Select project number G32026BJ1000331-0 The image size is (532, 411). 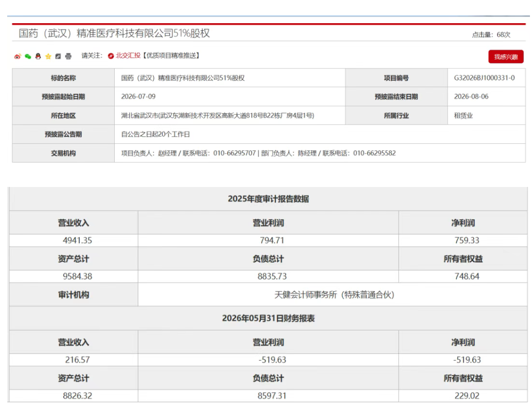(x=484, y=78)
